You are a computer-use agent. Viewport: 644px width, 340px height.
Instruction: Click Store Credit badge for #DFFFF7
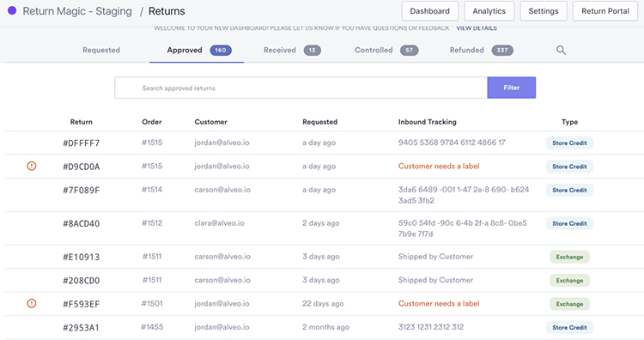coord(569,143)
